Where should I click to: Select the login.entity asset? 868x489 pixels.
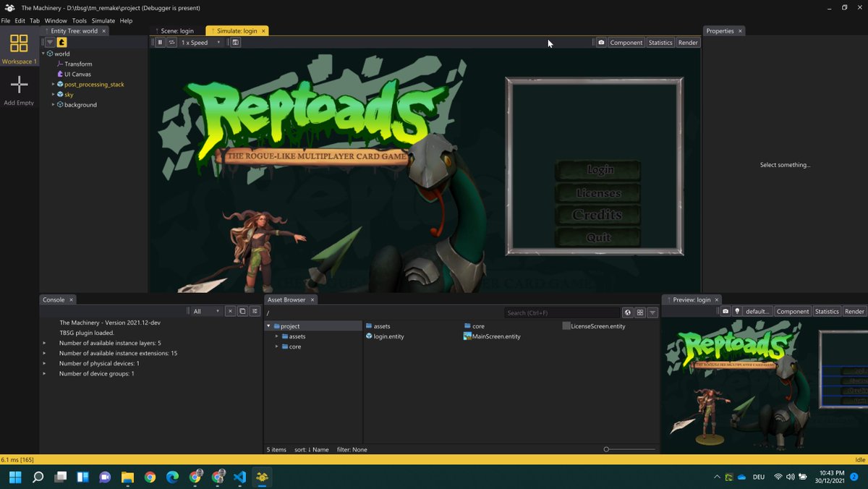[385, 336]
